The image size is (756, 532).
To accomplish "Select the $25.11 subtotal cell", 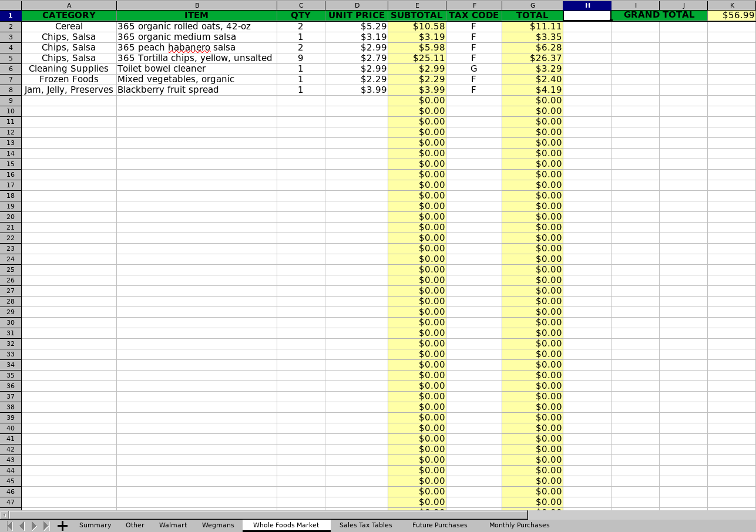I will click(417, 58).
